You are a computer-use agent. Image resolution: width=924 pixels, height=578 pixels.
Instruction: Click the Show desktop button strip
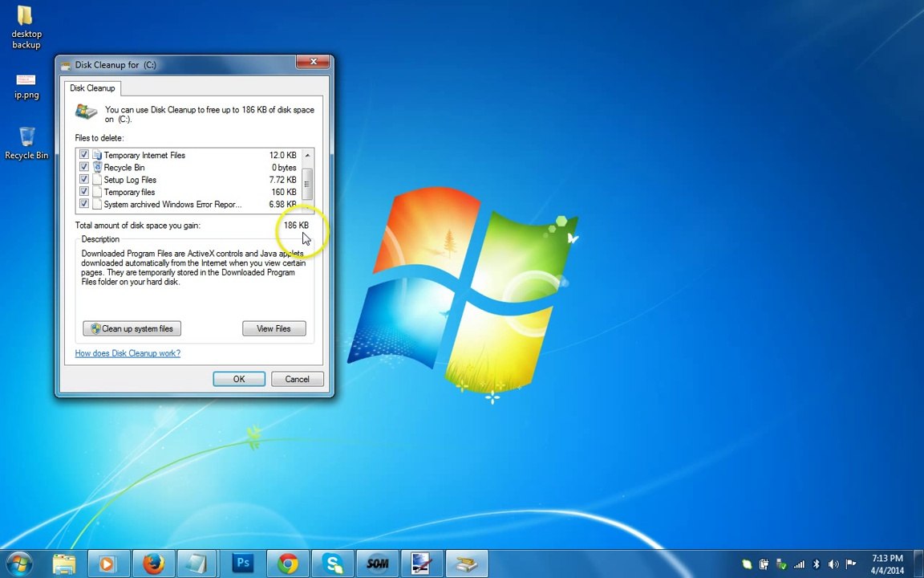pos(920,564)
